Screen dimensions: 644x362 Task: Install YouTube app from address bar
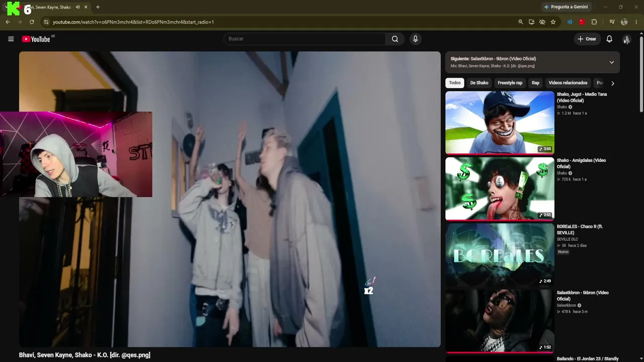click(x=531, y=22)
